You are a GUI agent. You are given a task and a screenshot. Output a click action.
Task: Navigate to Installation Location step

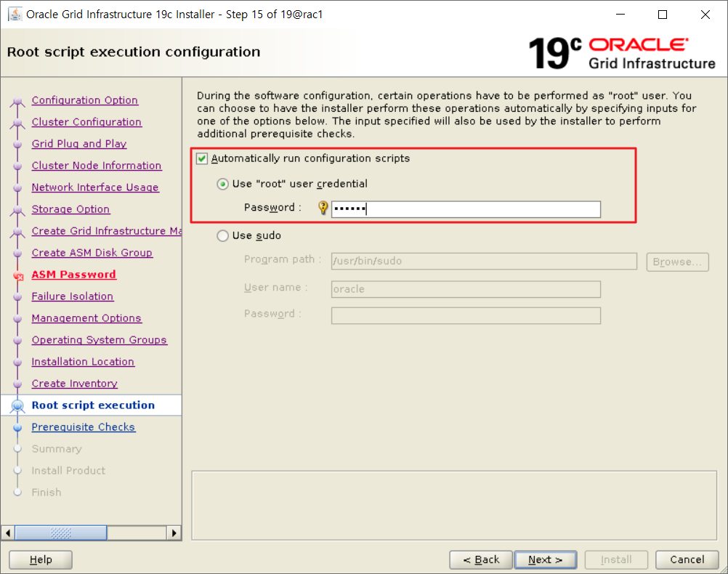[x=83, y=363]
